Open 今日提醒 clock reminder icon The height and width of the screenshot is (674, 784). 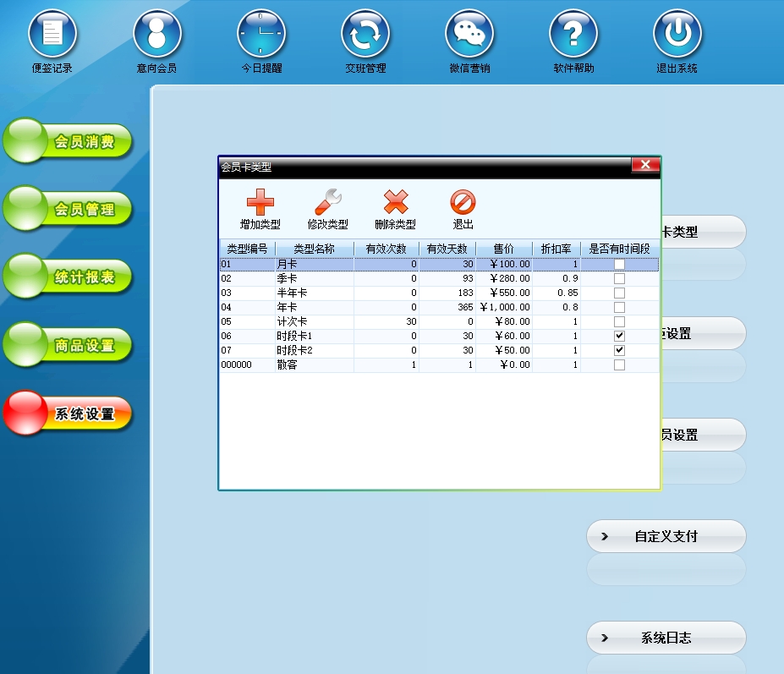(x=261, y=35)
